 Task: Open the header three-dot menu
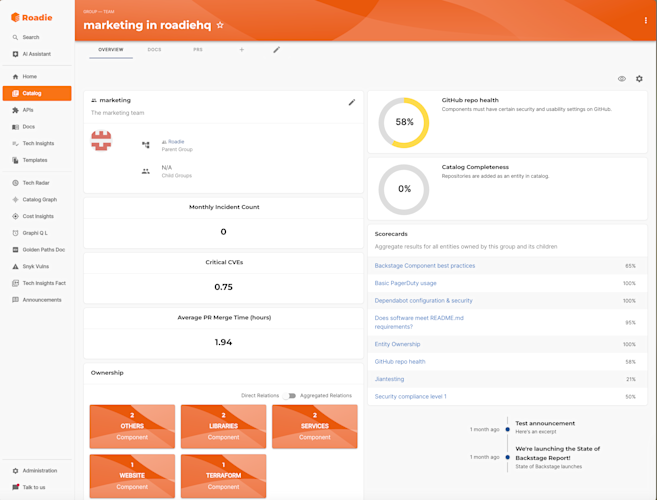coord(645,21)
